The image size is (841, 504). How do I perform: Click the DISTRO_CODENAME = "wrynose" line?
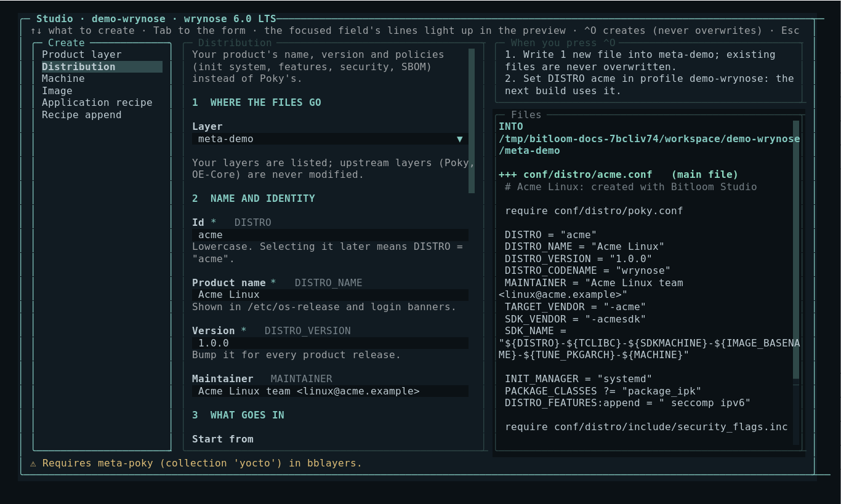pyautogui.click(x=588, y=271)
